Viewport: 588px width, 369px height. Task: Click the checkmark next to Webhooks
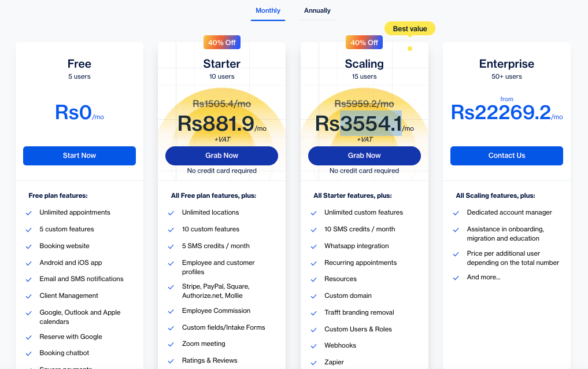coord(313,346)
